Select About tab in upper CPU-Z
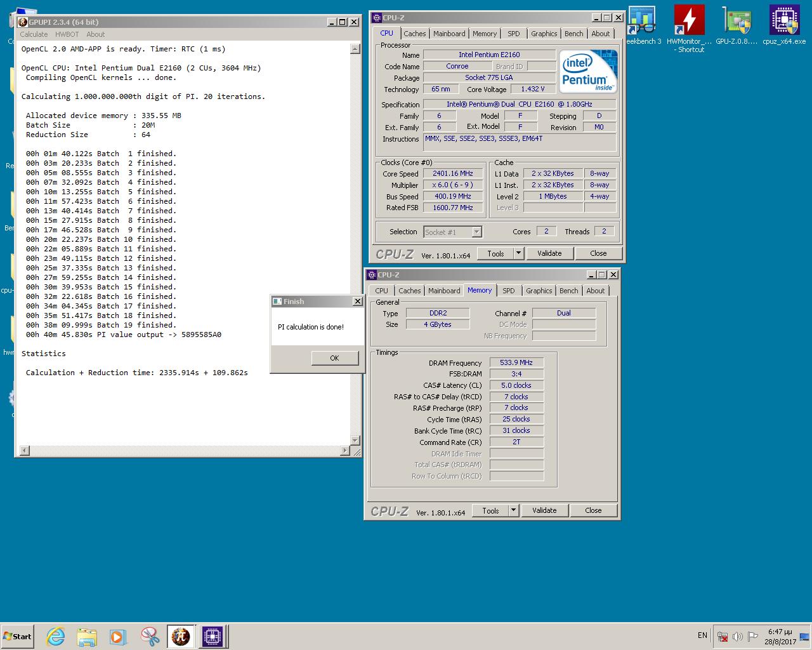This screenshot has width=812, height=650. (601, 34)
